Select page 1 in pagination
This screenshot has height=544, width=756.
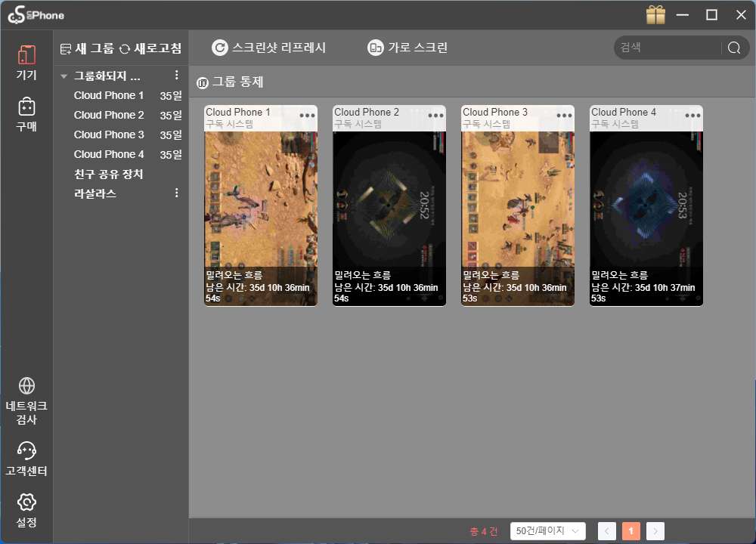[x=631, y=531]
